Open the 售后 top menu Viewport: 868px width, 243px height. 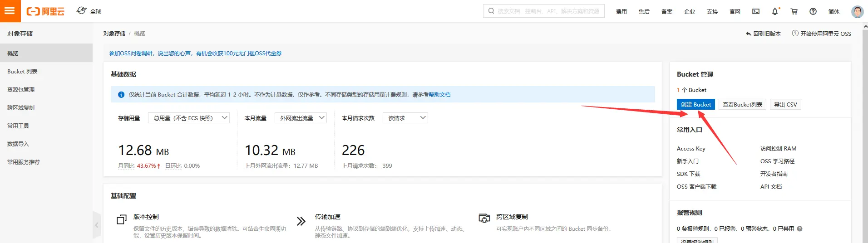644,12
